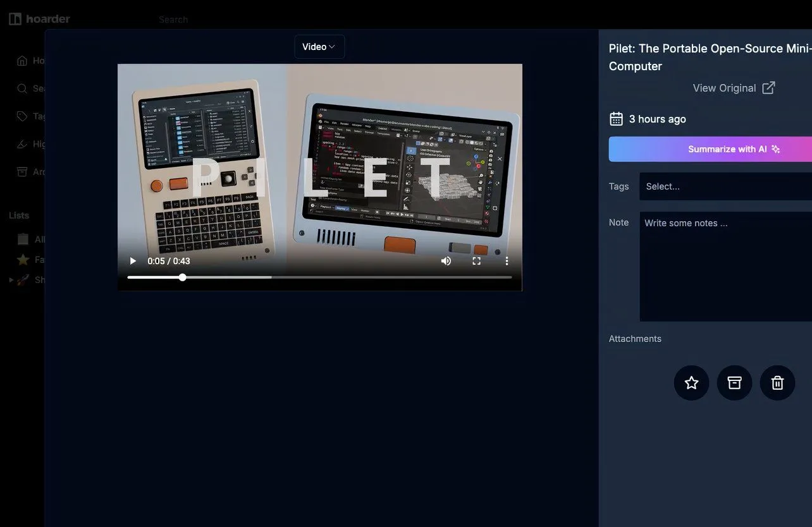Click the video time 0:05 / 0:43
Screen dimensions: 812x527
(169, 261)
